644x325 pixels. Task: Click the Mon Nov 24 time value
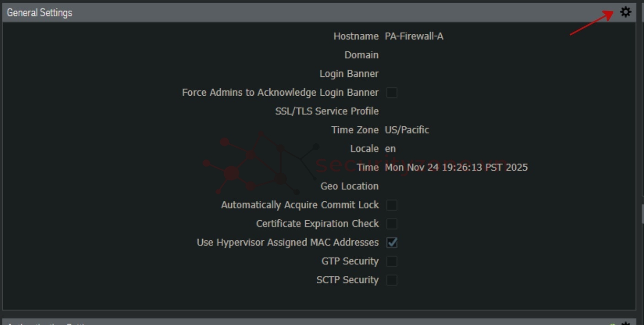(x=456, y=168)
